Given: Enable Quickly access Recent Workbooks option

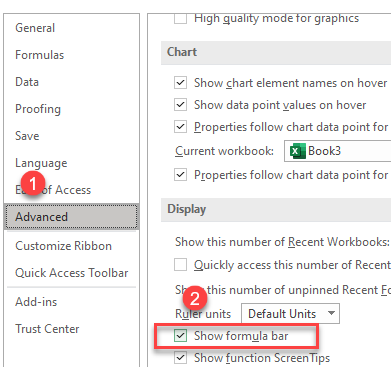Looking at the screenshot, I should (180, 265).
